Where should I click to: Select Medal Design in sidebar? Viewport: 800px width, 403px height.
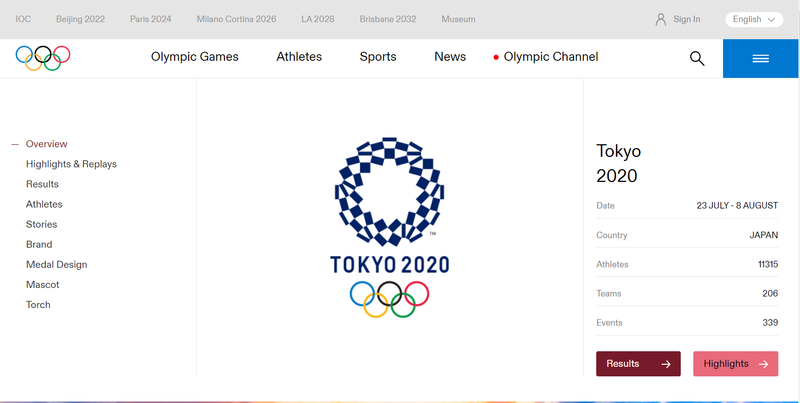tap(57, 265)
